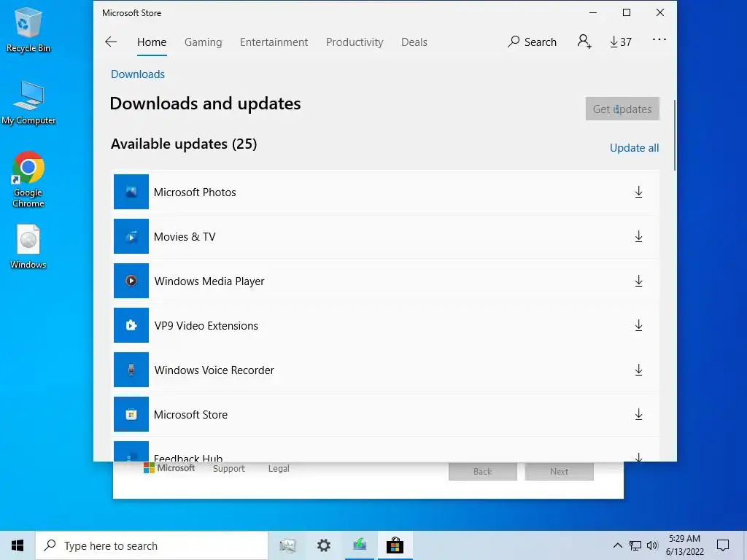Open downloads indicator showing 37
747x560 pixels.
click(621, 42)
